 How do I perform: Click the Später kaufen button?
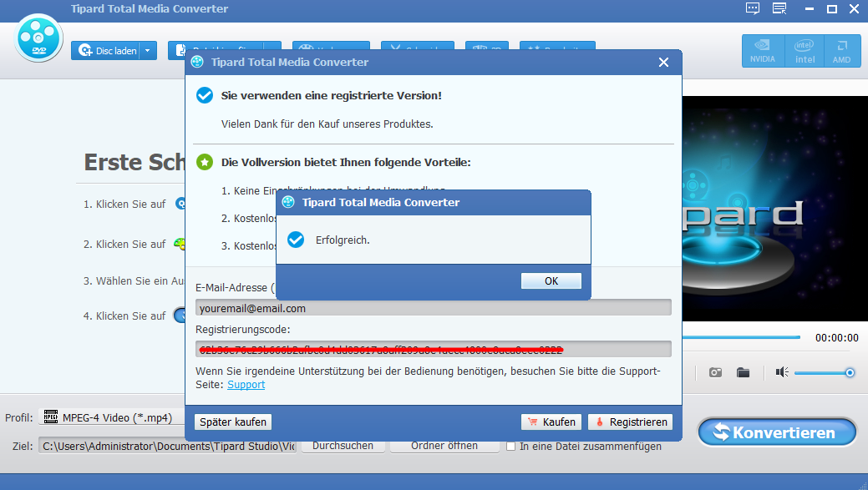233,422
